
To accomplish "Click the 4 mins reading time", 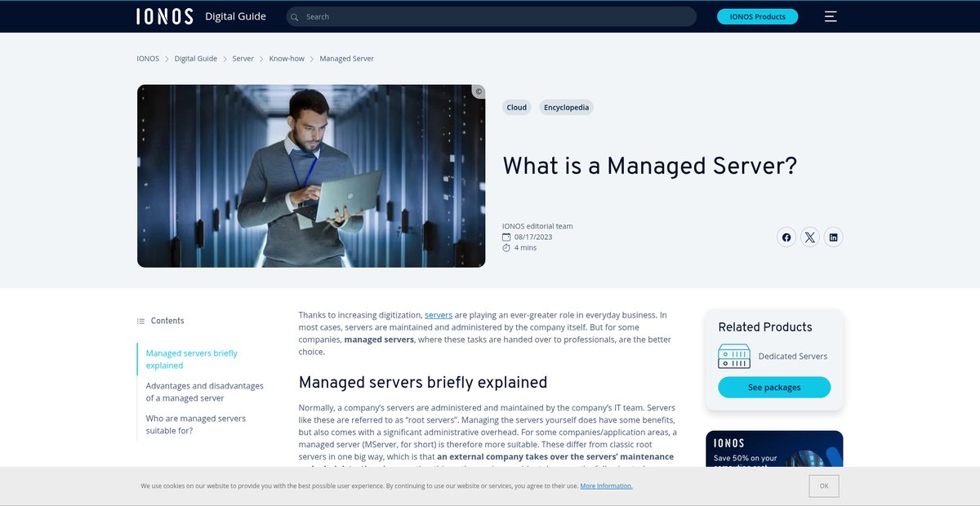I will (525, 247).
